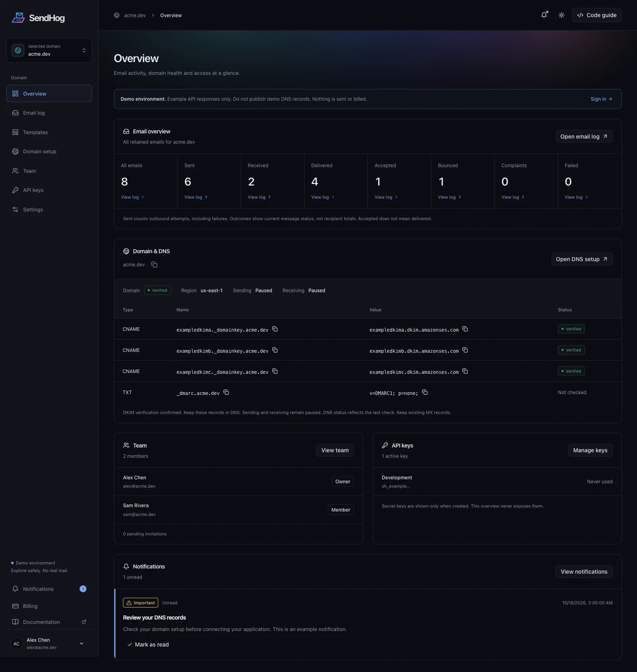Click Open DNS setup button
The width and height of the screenshot is (637, 672).
coord(582,259)
